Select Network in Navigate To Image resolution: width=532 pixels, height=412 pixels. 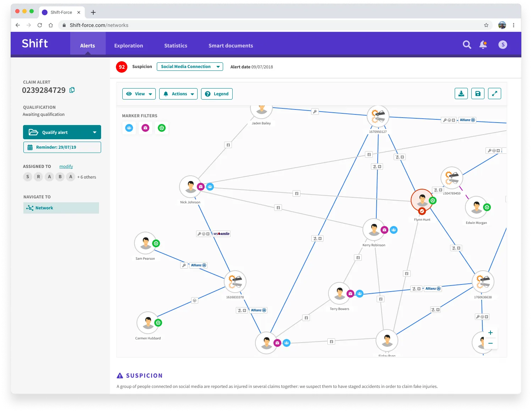(61, 208)
